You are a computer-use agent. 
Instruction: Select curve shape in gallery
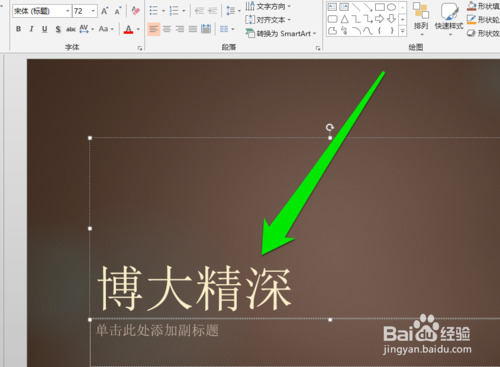(x=368, y=31)
